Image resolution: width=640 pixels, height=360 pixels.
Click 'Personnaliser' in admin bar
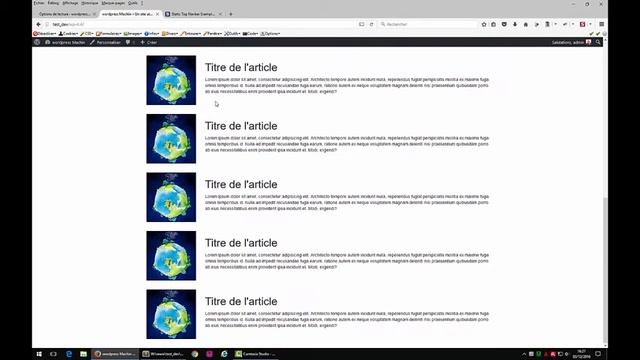click(x=105, y=42)
